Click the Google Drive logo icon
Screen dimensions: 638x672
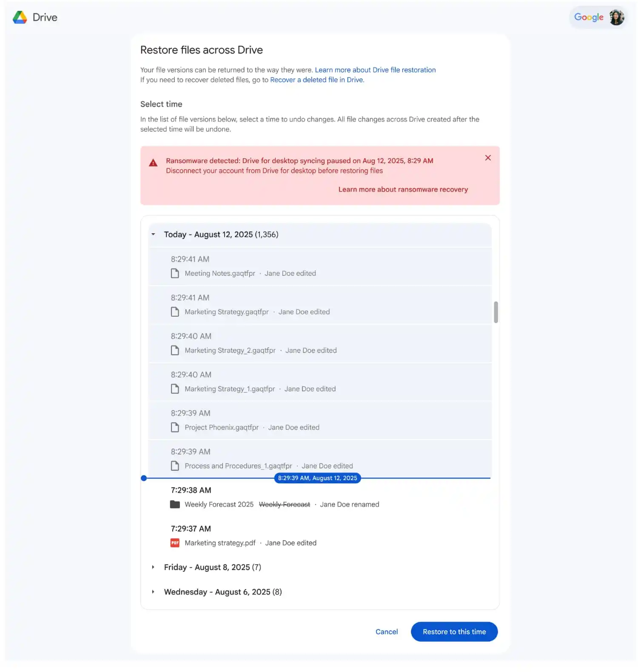[20, 17]
